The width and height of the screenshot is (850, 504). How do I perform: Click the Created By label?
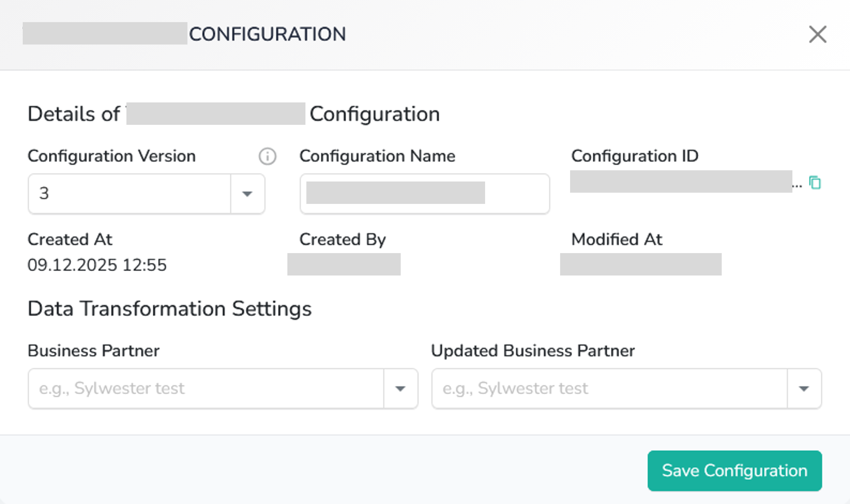pyautogui.click(x=342, y=239)
